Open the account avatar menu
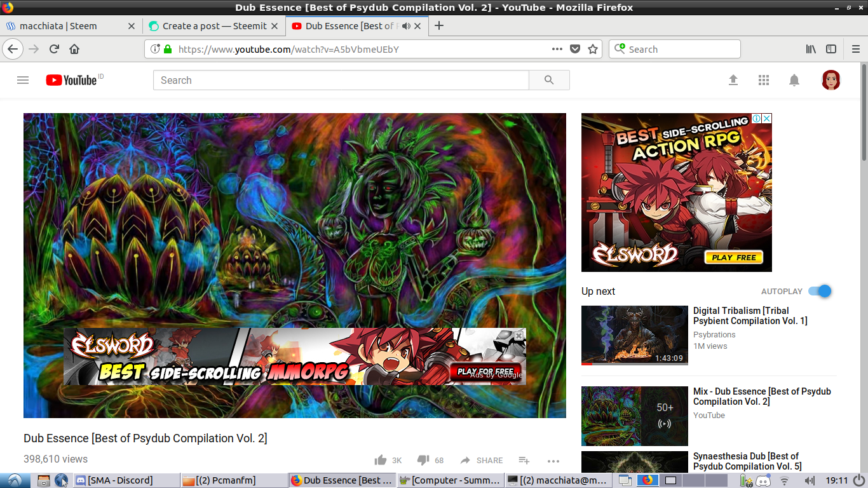 (x=831, y=80)
